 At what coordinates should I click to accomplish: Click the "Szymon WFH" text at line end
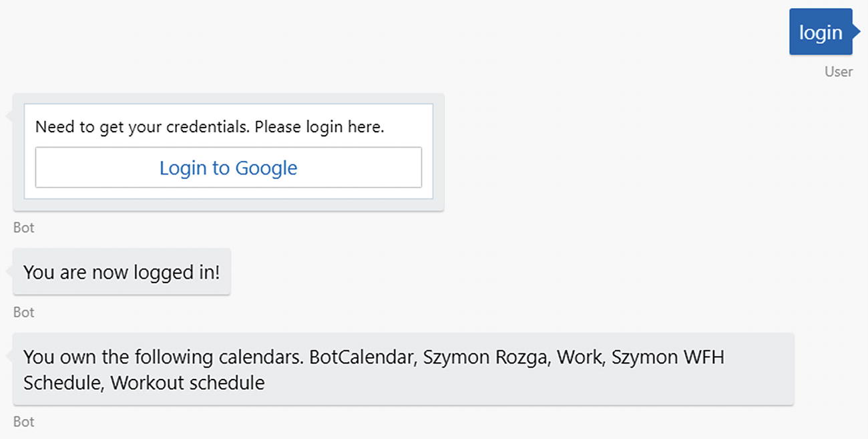click(x=666, y=357)
